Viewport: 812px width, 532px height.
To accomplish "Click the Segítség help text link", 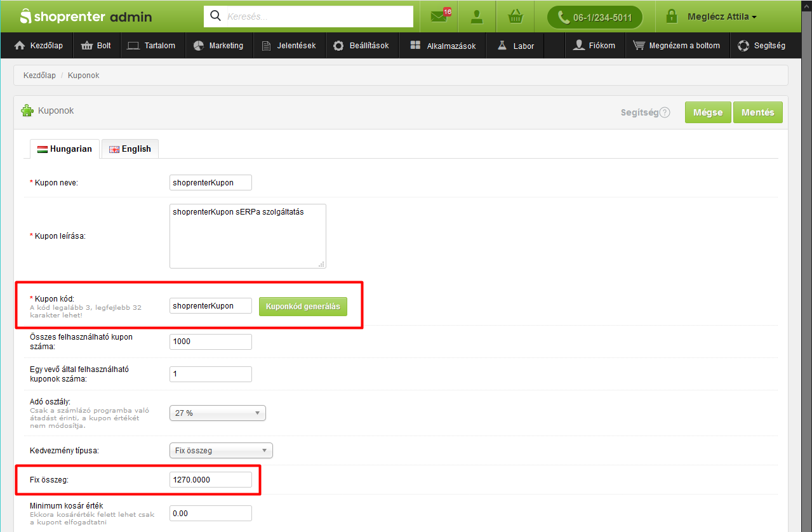I will [x=639, y=112].
